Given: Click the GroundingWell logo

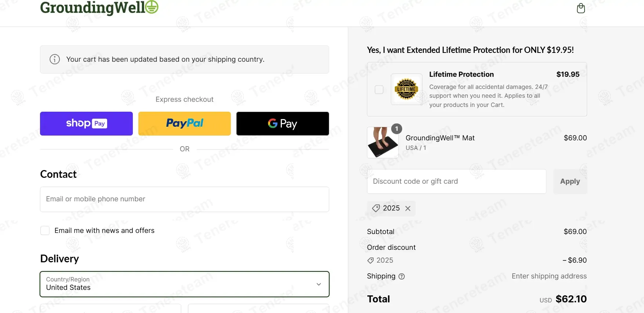Looking at the screenshot, I should pyautogui.click(x=99, y=7).
